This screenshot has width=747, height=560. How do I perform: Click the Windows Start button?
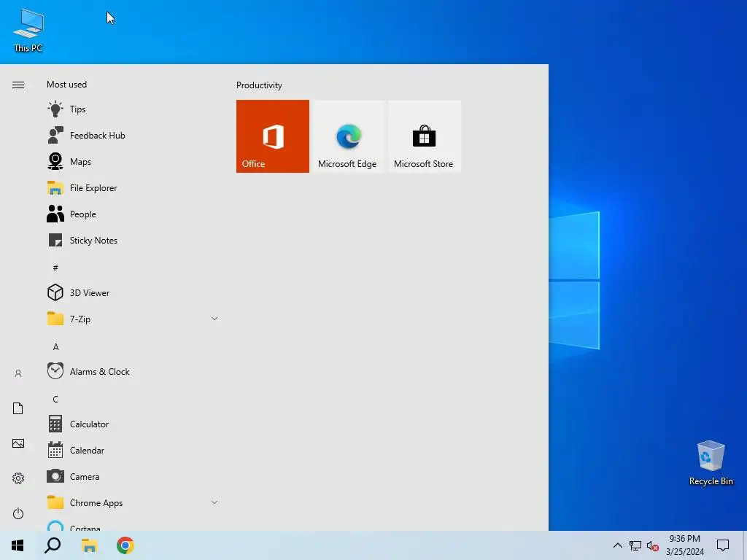coord(18,545)
